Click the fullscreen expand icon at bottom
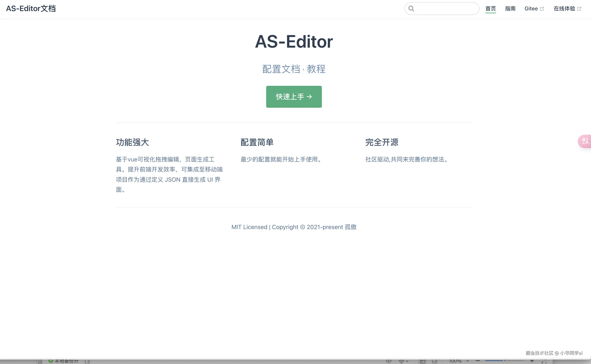Viewport: 591px width, 364px height. [544, 361]
